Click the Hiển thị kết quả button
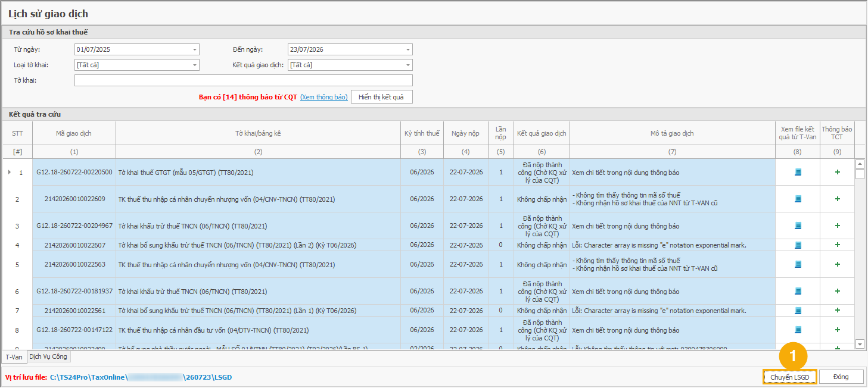Screen dimensions: 868x388 coord(381,97)
